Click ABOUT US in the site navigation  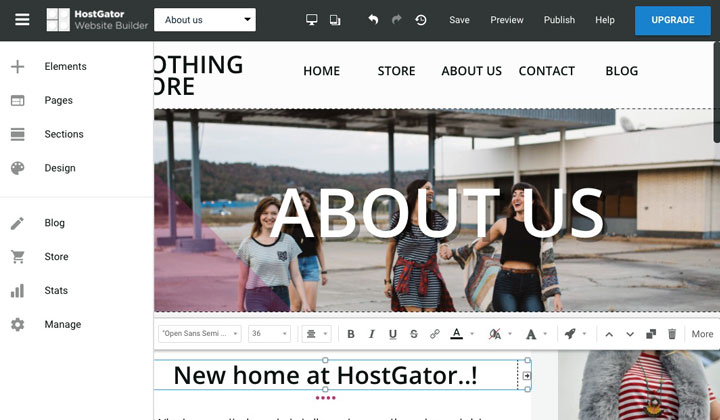pyautogui.click(x=472, y=71)
